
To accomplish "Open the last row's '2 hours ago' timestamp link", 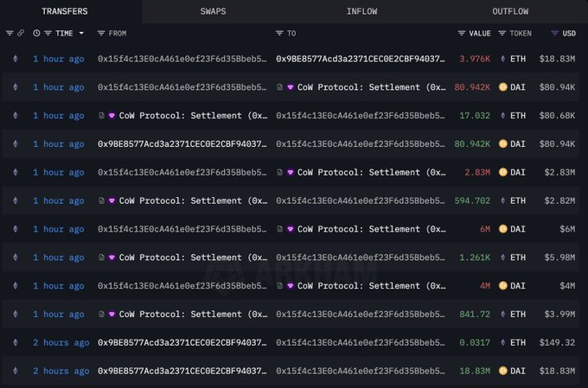I will pos(61,371).
